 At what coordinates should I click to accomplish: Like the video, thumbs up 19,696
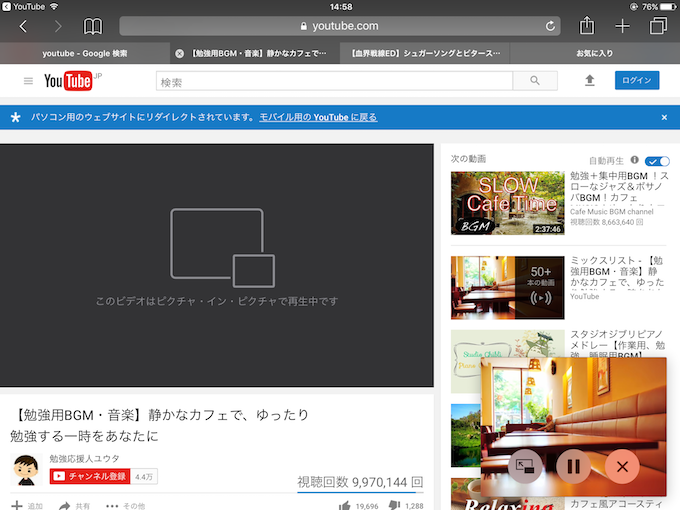359,506
